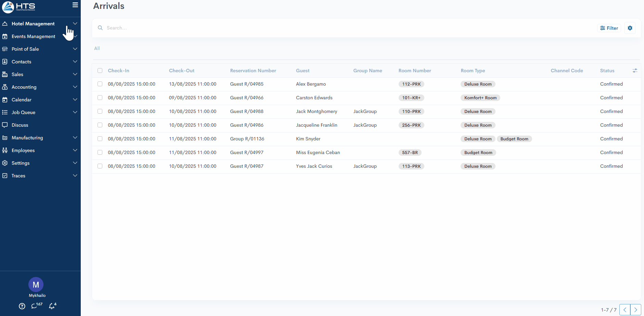Click the hamburger menu icon
644x316 pixels.
click(x=75, y=5)
